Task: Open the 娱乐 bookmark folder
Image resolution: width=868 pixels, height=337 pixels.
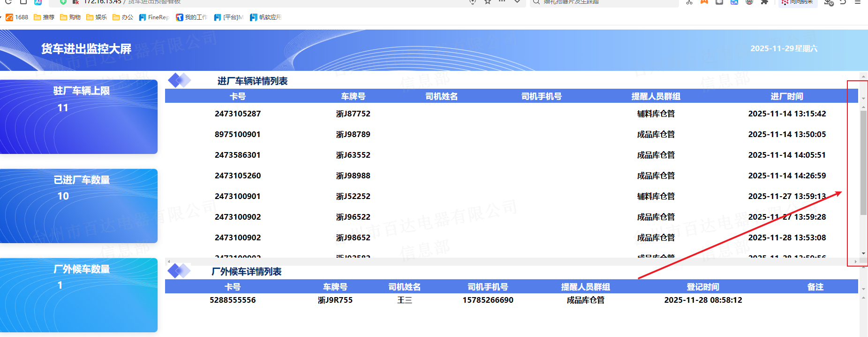Action: point(97,17)
